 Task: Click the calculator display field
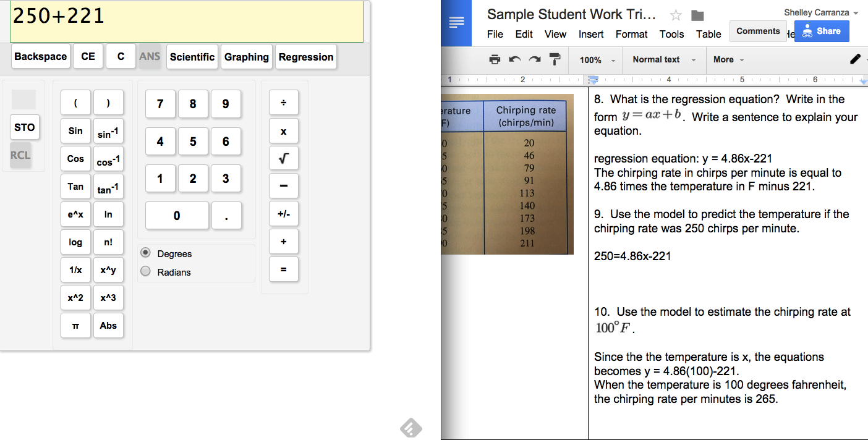tap(186, 22)
